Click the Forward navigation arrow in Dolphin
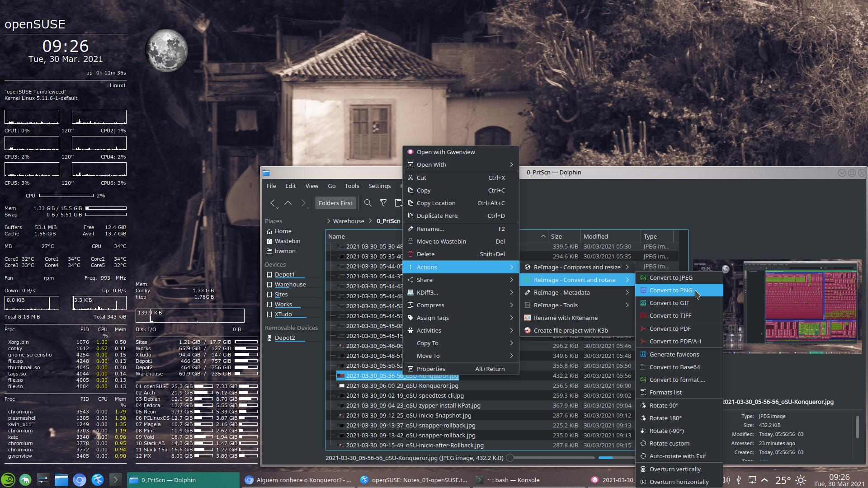Screen dimensions: 868x488 303,203
